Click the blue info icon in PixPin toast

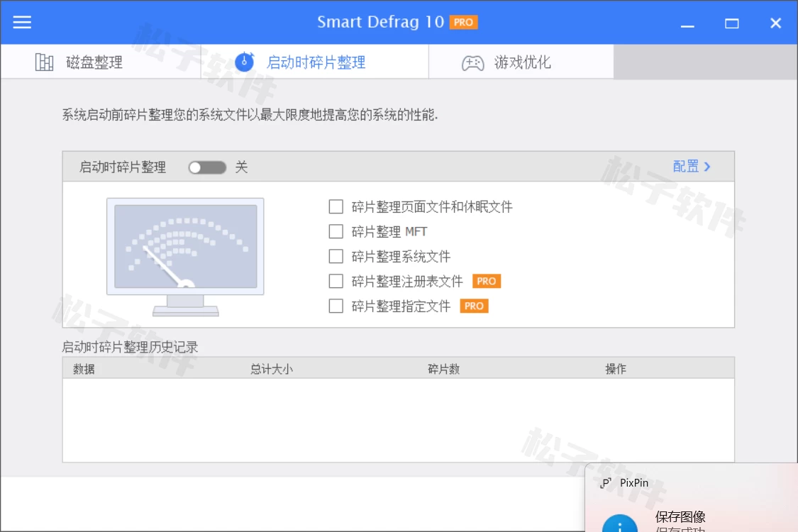tap(619, 524)
